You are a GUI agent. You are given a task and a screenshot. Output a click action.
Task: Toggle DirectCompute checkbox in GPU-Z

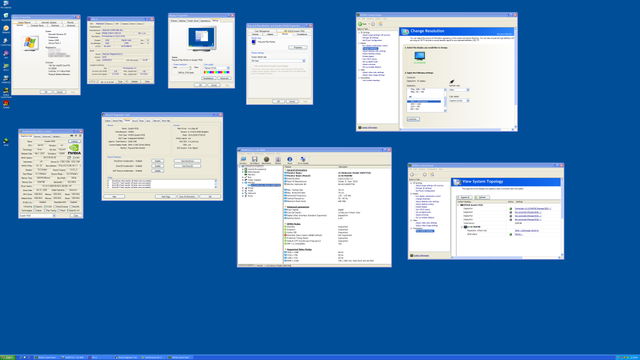click(55, 207)
